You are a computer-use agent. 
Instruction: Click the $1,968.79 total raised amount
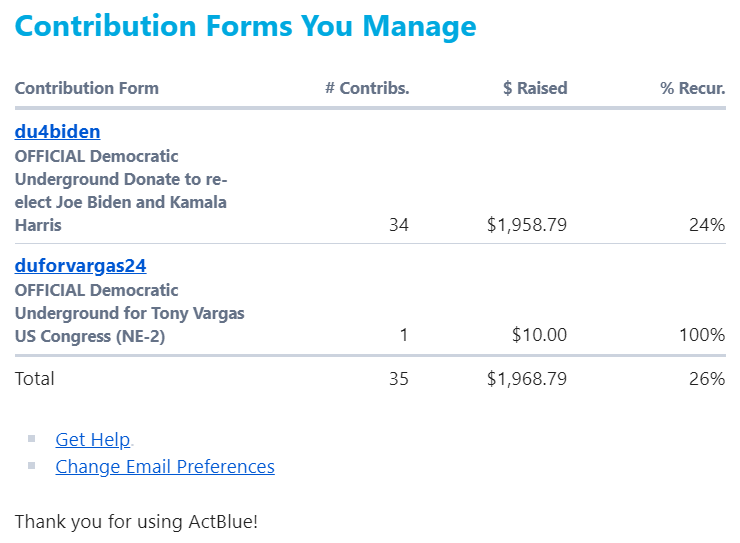527,379
